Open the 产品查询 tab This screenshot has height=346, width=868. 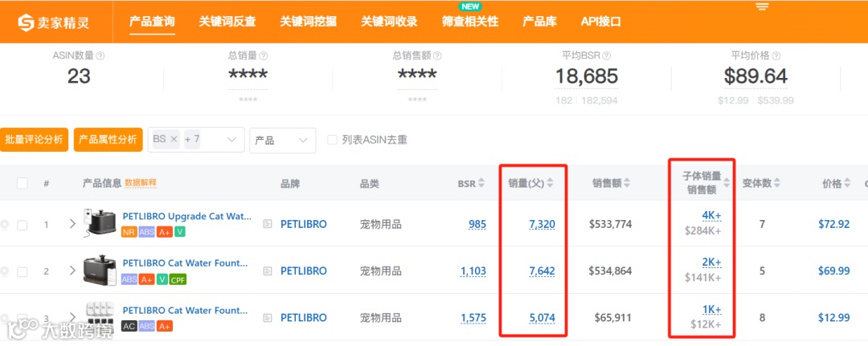tap(152, 22)
